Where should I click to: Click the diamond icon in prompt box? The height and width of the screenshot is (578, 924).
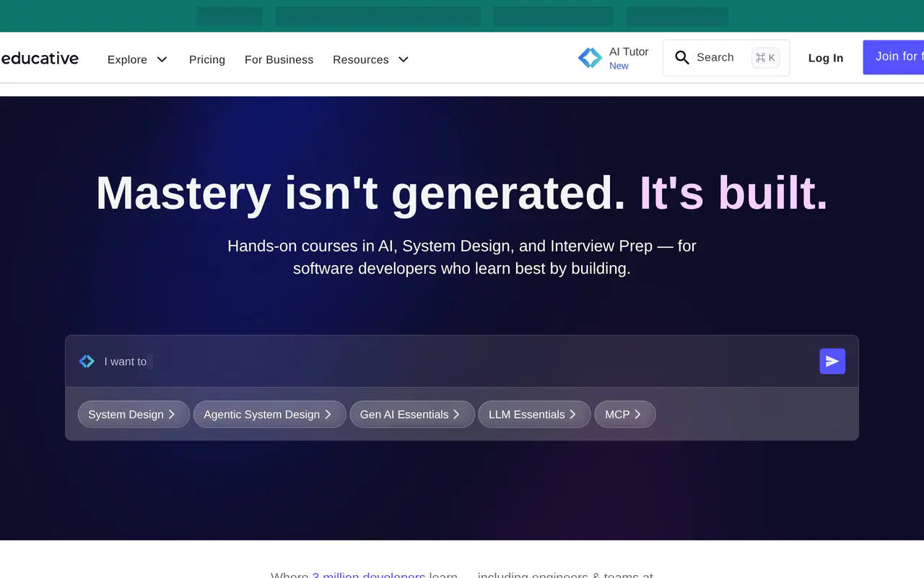87,361
